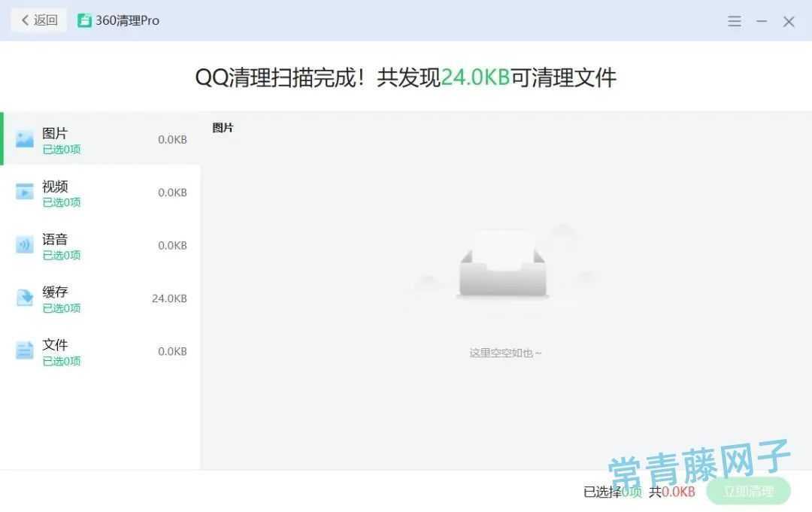This screenshot has width=812, height=512.
Task: Click the 已选择0项 footer text
Action: [x=613, y=491]
